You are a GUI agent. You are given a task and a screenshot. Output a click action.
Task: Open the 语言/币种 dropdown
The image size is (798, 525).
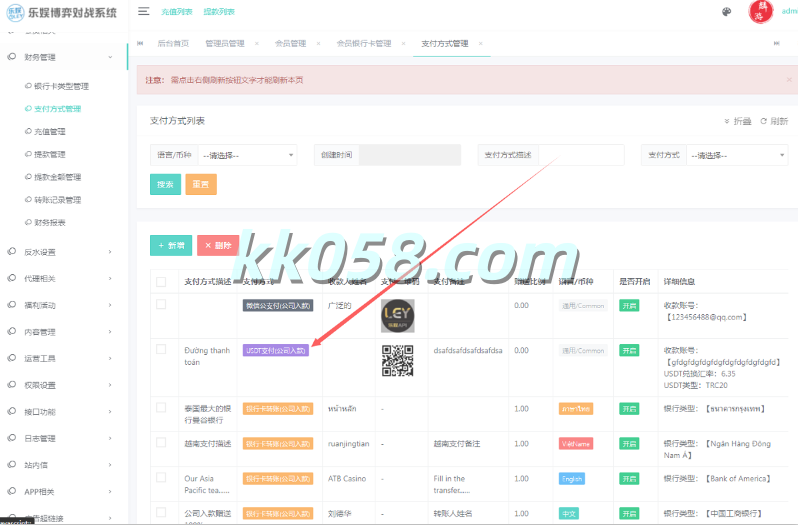[x=248, y=155]
